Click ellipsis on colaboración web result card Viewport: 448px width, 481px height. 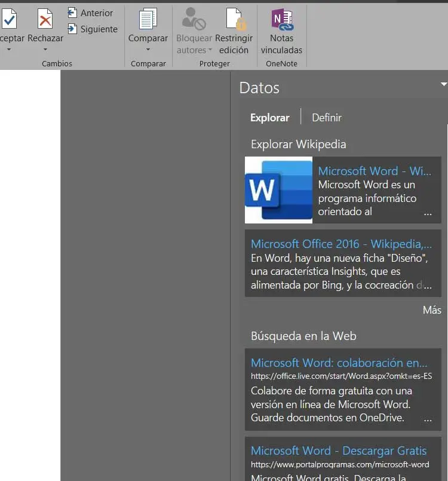point(428,420)
